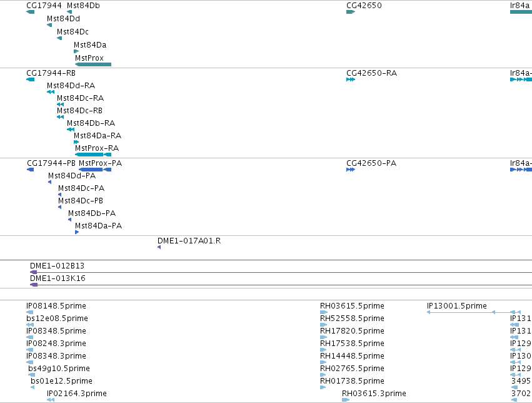
Task: Click transcript Mst84Da-RA
Action: point(98,136)
